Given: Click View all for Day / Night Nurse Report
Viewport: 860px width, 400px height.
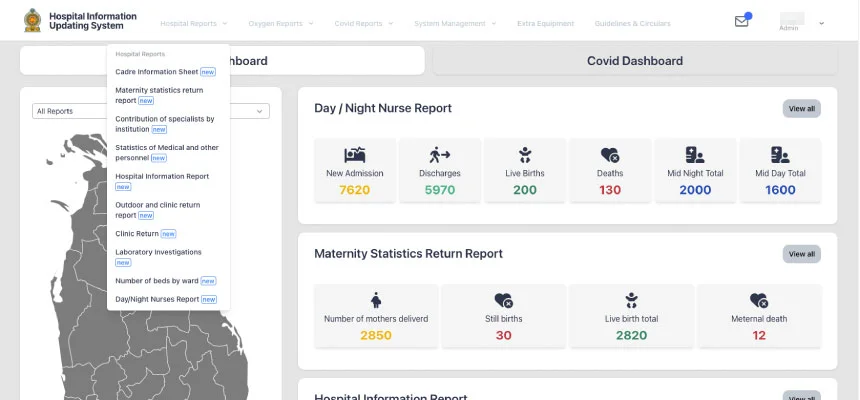Looking at the screenshot, I should pos(801,109).
